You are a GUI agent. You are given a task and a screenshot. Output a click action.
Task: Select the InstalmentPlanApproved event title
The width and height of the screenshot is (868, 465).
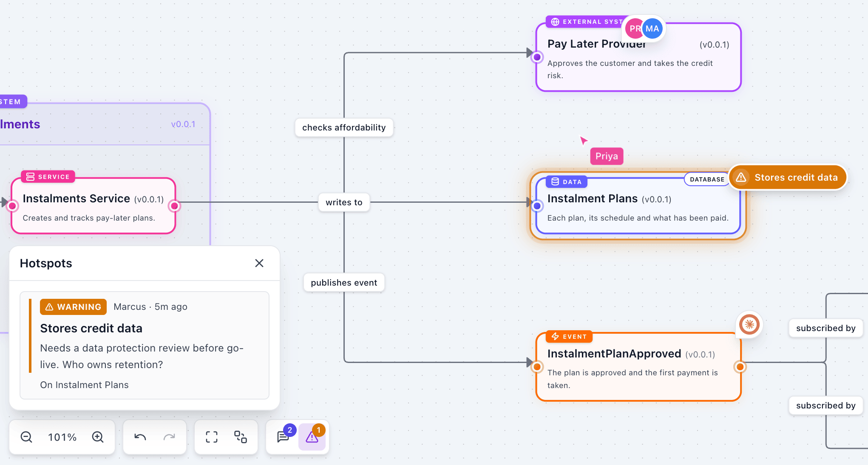614,354
